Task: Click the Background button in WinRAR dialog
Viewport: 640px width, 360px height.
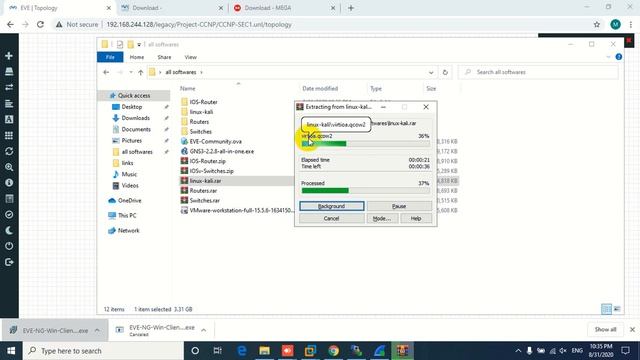Action: coord(331,206)
